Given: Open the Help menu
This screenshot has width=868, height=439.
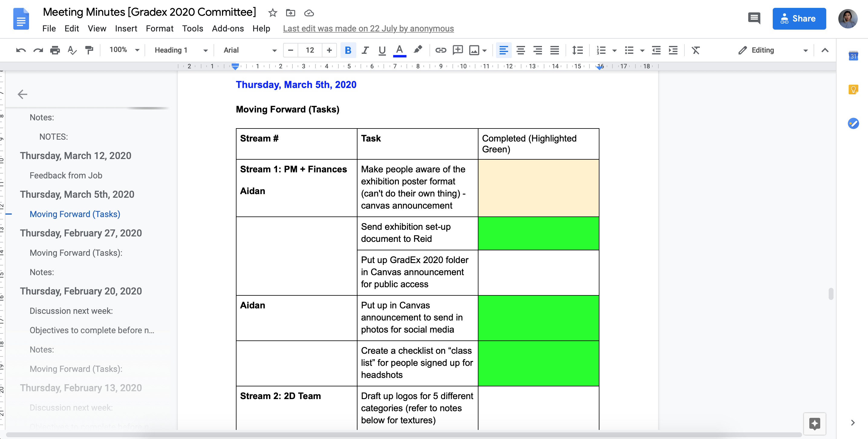Looking at the screenshot, I should pos(261,29).
